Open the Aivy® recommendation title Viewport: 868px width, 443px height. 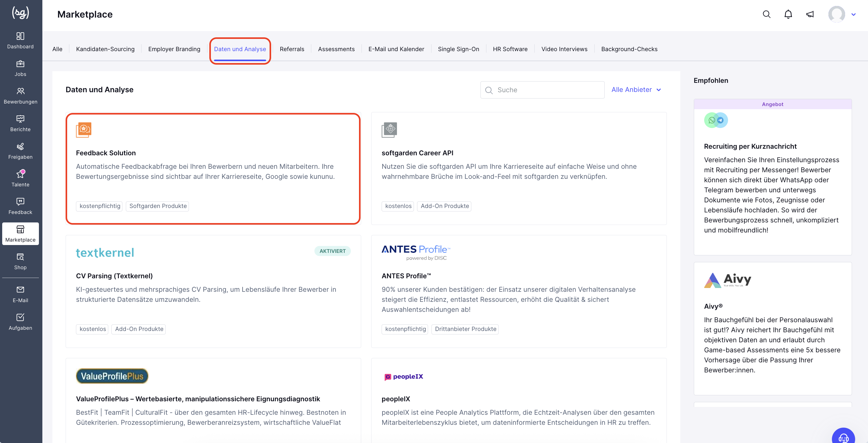(713, 306)
